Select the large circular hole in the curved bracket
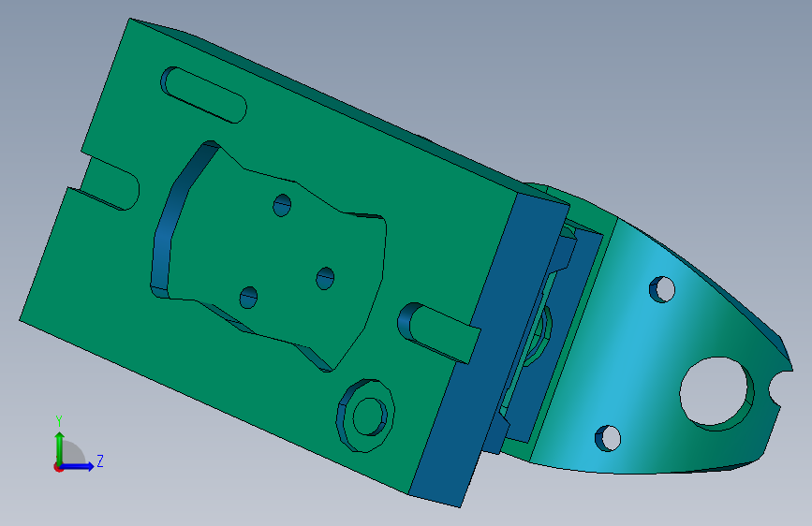Viewport: 812px width, 526px height. pyautogui.click(x=716, y=393)
